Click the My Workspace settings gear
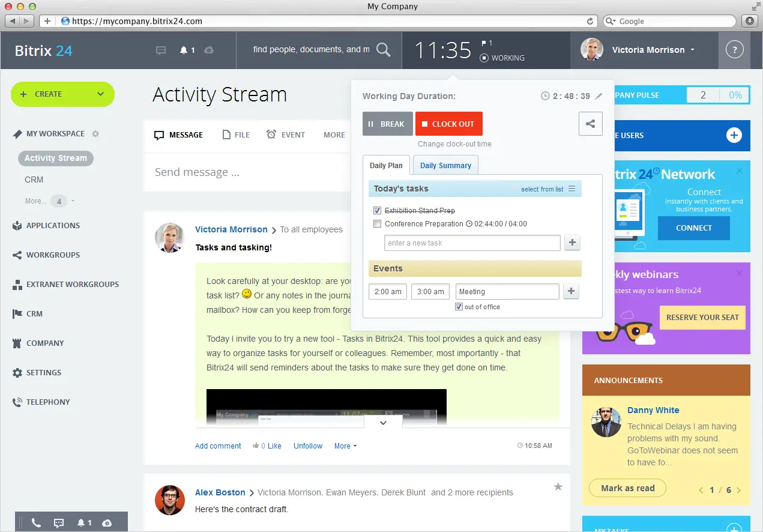The width and height of the screenshot is (763, 532). point(95,134)
